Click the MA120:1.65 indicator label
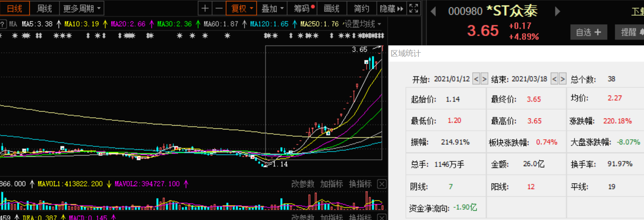644x220 pixels. 269,24
